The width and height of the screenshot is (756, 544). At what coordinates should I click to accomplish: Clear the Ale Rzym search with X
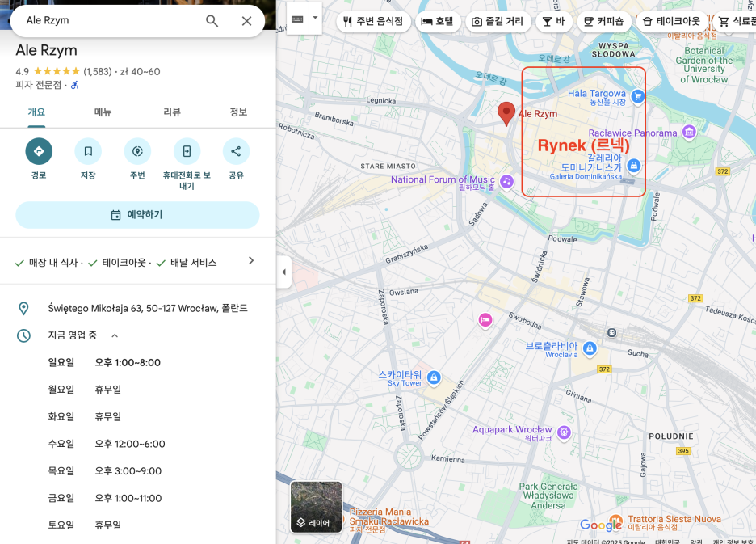(246, 21)
